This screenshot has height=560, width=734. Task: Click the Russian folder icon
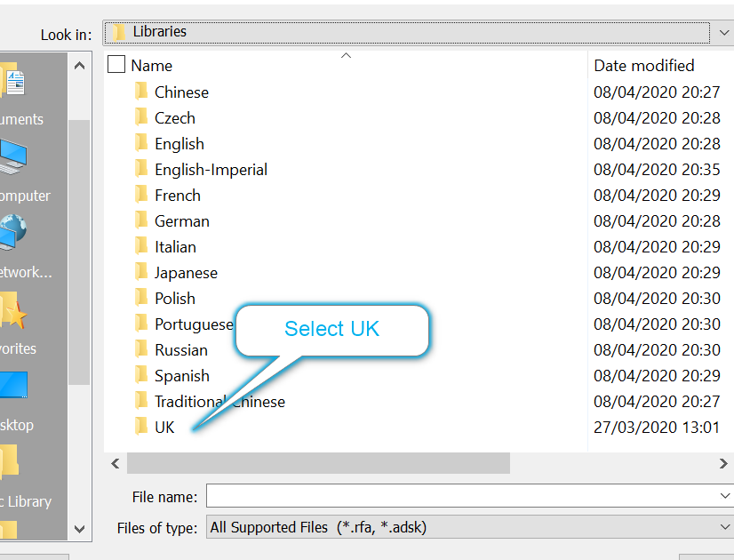[x=141, y=349]
